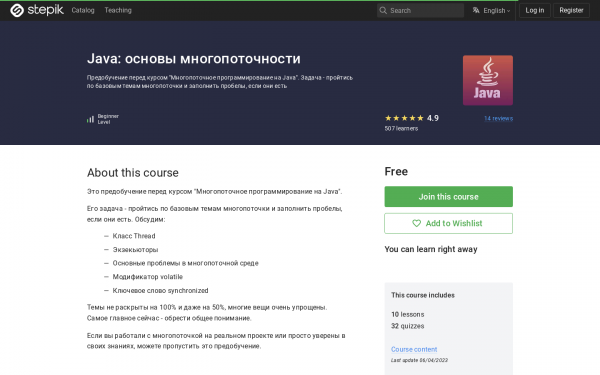Click the 'Free' price text
The image size is (600, 375).
[396, 171]
